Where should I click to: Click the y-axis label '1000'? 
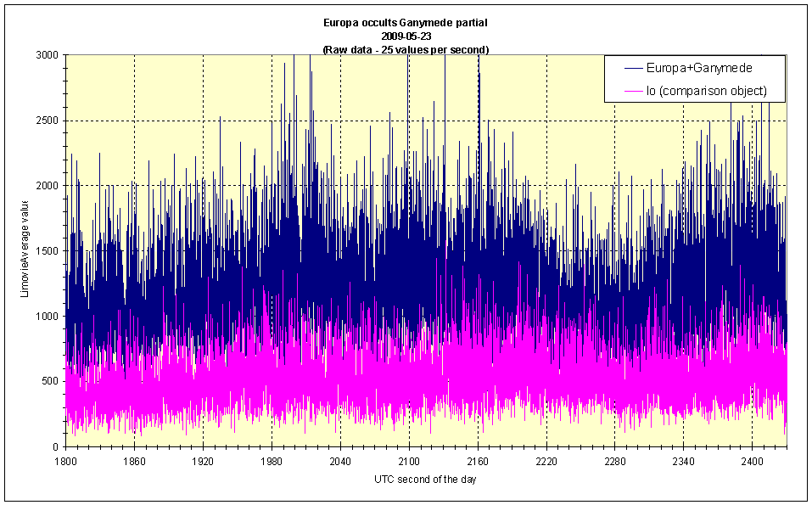coord(47,317)
